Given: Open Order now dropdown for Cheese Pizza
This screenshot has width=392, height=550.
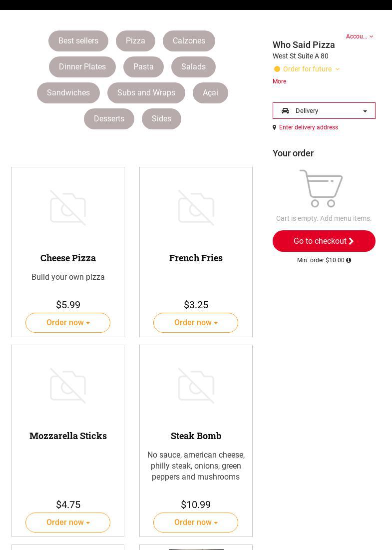Looking at the screenshot, I should click(x=68, y=323).
